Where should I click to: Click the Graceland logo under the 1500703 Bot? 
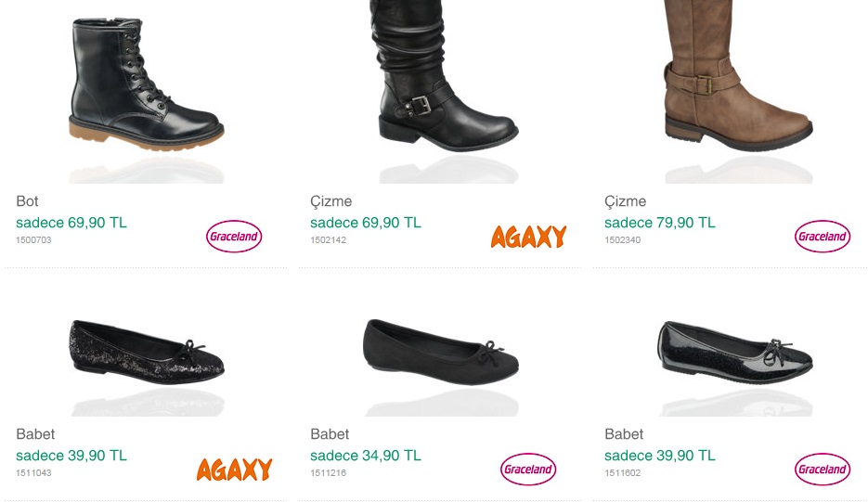coord(234,237)
